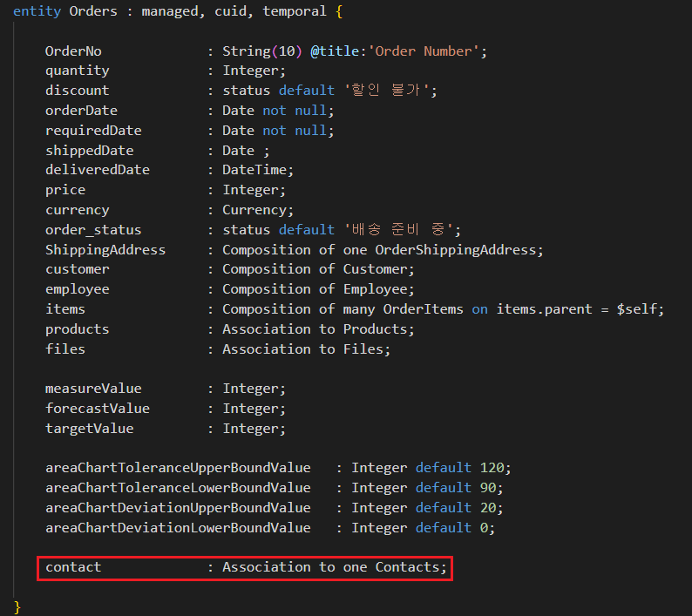692x616 pixels.
Task: Click the 'OrderShippingAddress' type
Action: pyautogui.click(x=456, y=250)
